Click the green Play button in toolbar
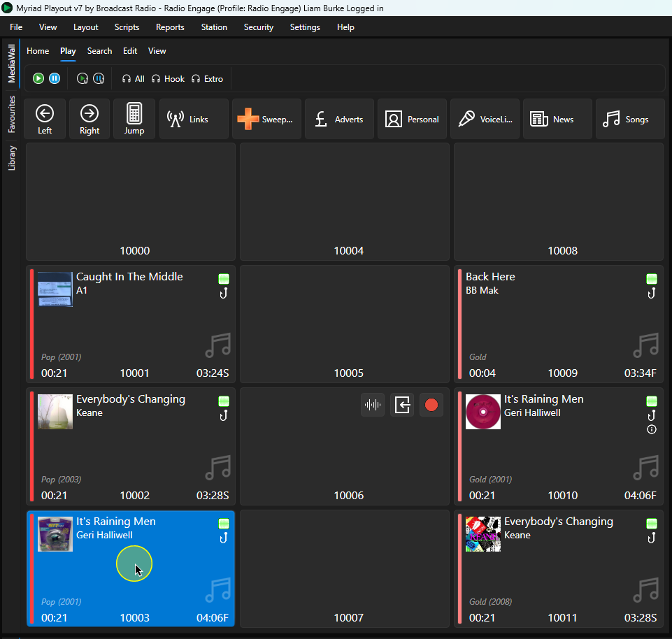Viewport: 672px width, 639px height. point(38,78)
